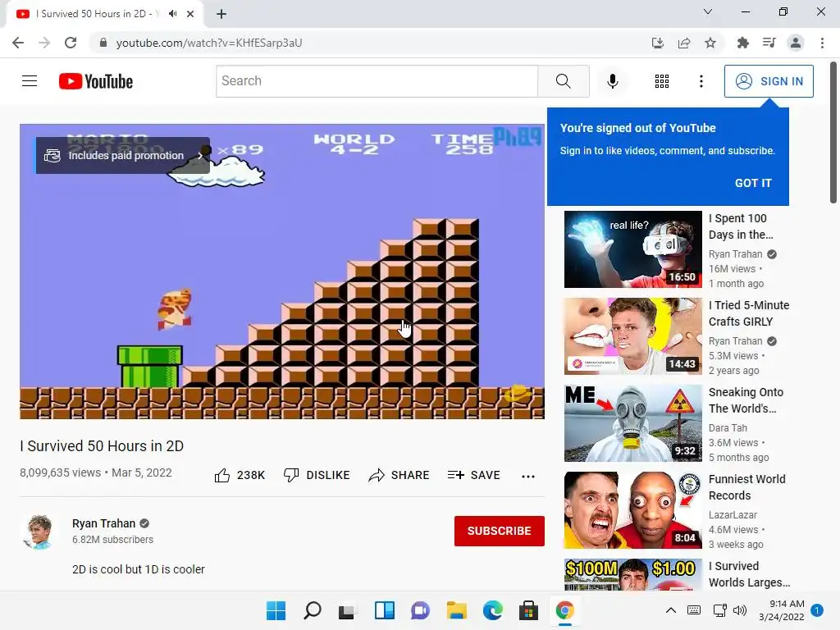
Task: Like the video with thumbs up 238K
Action: 240,475
